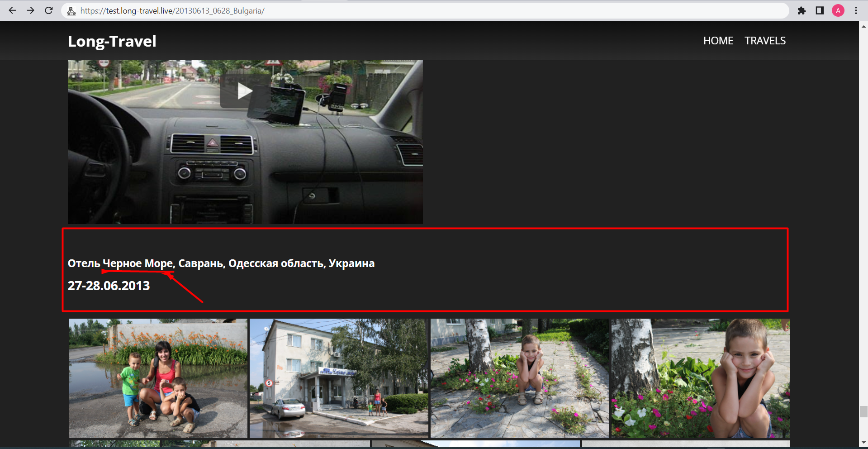Viewport: 868px width, 449px height.
Task: Open the photo of family by orange flowers
Action: 158,378
